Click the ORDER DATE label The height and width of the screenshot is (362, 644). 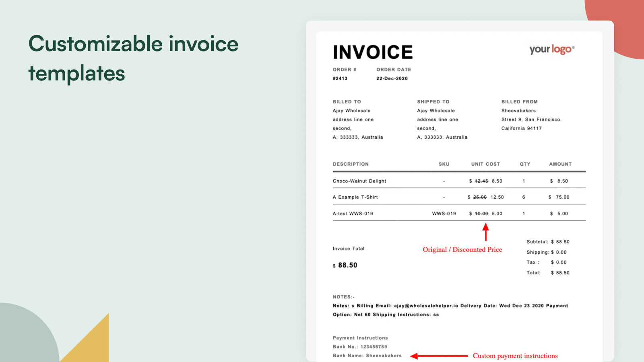coord(394,70)
